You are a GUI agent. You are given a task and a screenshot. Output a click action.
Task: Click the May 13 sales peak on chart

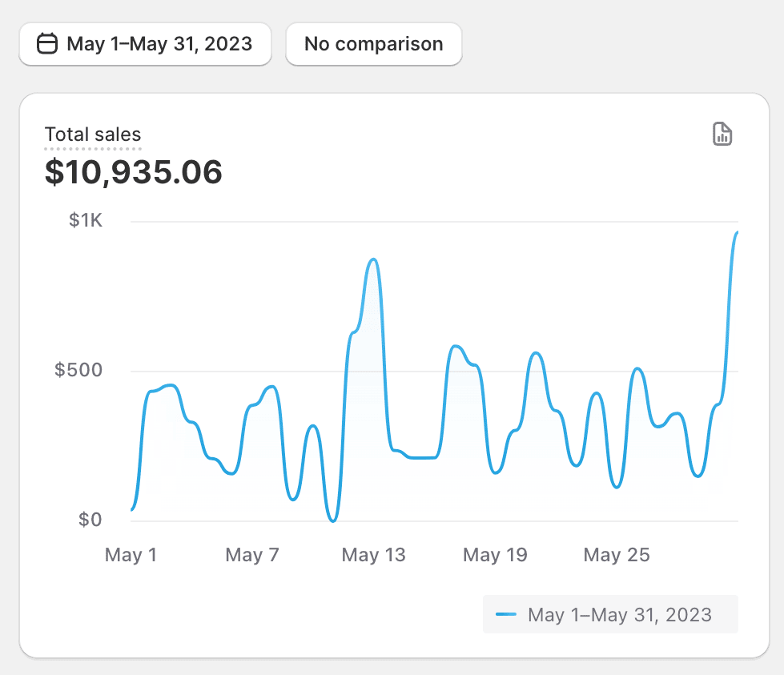coord(373,260)
